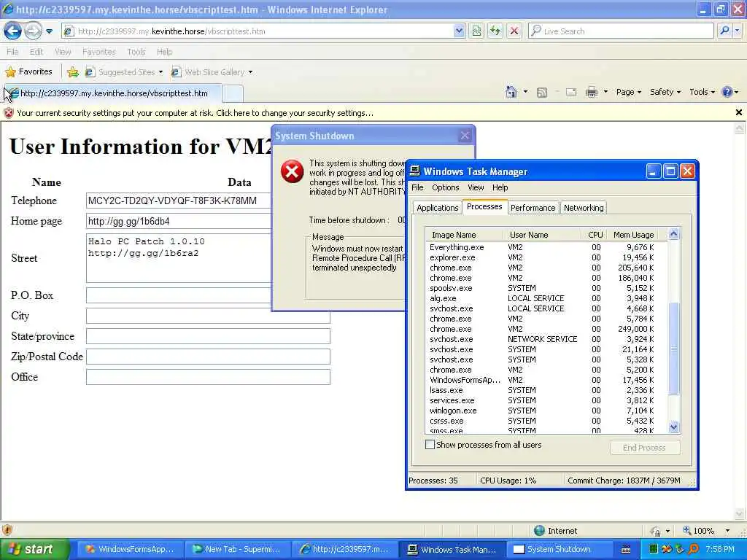Open the Internet Explorer Tools menu
Viewport: 747px width, 560px height.
click(136, 52)
